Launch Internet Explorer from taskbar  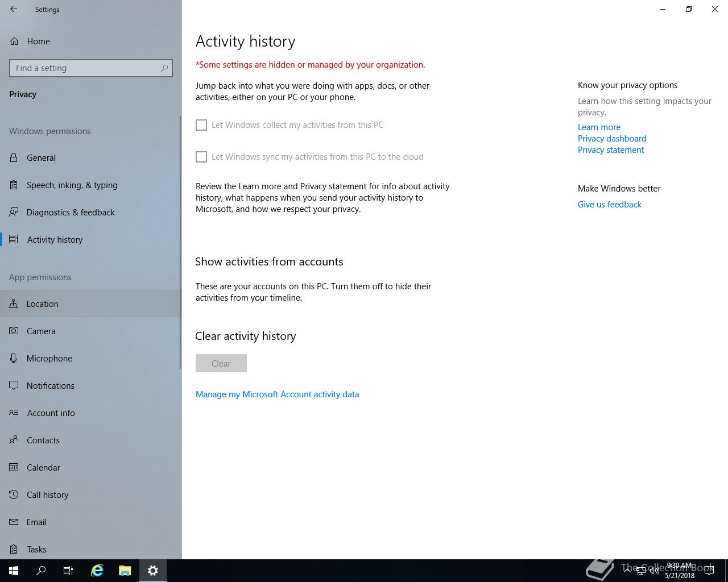point(97,571)
